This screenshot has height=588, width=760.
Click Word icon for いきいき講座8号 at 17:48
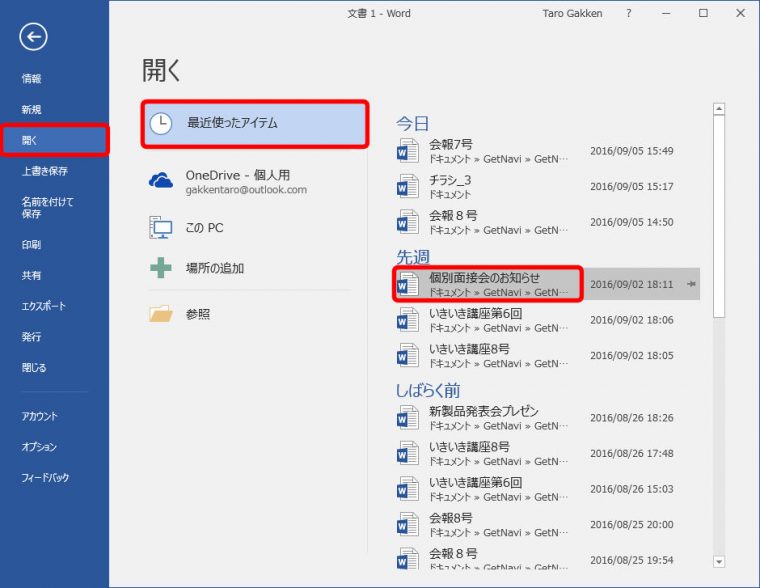point(408,453)
